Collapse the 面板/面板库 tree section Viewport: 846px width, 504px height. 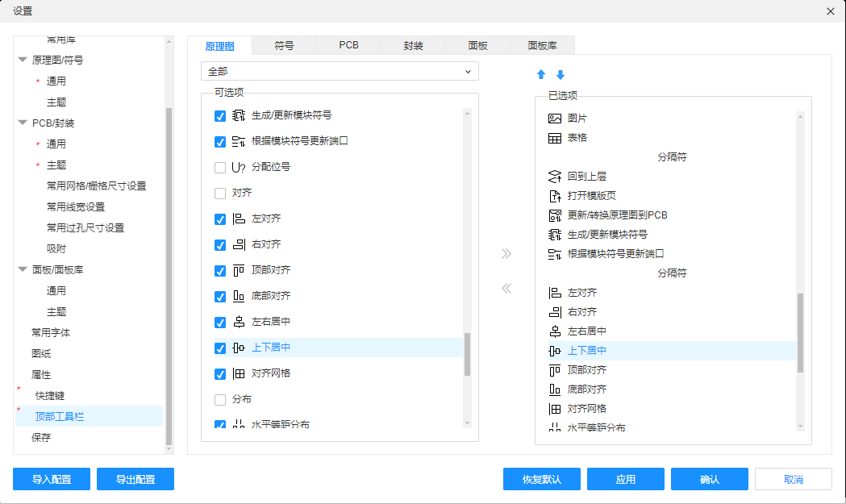pos(23,270)
